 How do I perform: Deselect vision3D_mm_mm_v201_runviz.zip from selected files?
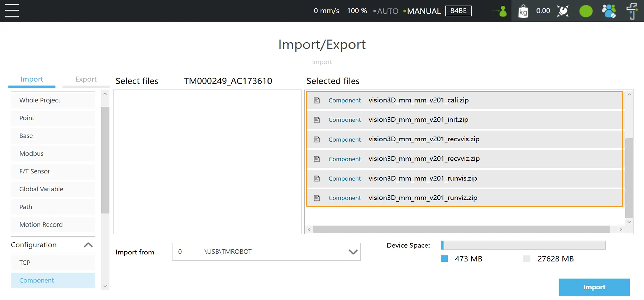pyautogui.click(x=422, y=198)
